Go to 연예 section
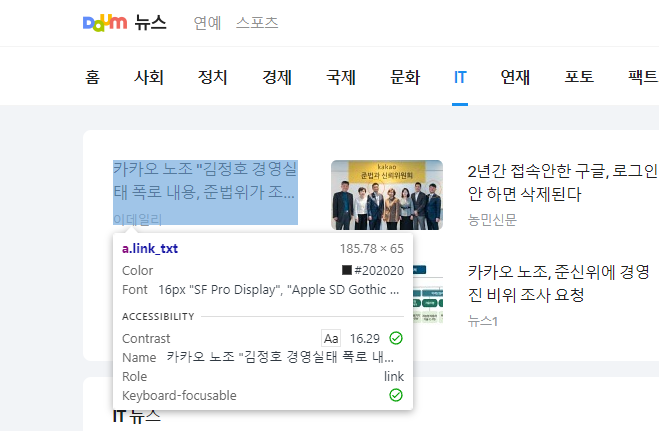 point(207,23)
